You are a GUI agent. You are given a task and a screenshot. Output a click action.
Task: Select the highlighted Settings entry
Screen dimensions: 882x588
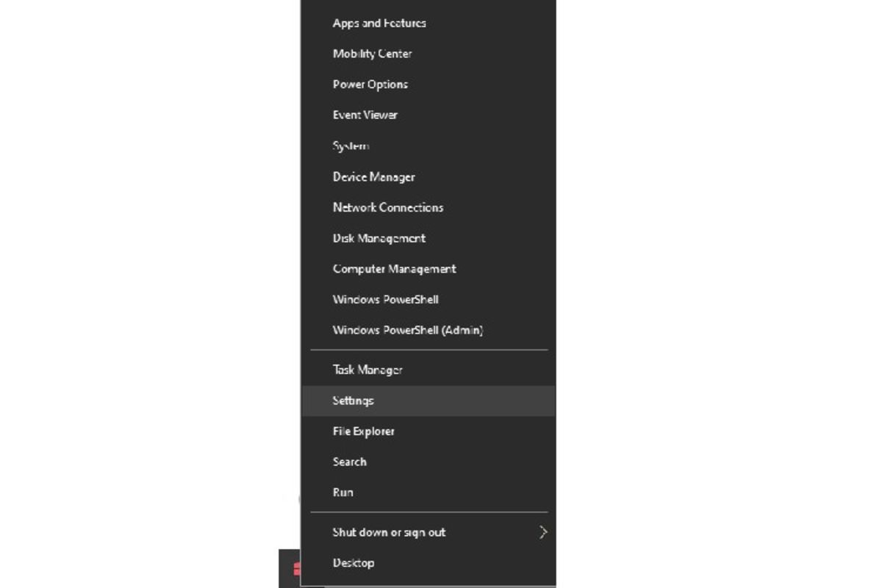(429, 401)
